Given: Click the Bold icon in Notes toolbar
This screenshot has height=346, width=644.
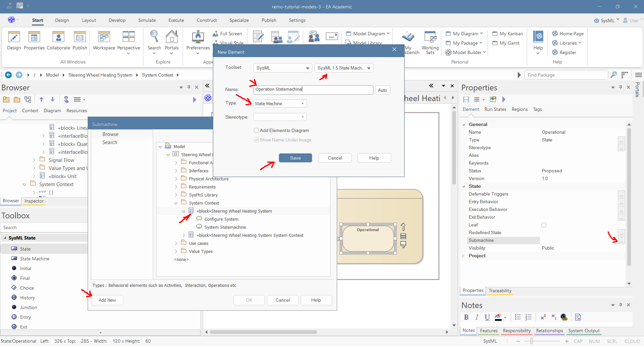Looking at the screenshot, I should [466, 317].
